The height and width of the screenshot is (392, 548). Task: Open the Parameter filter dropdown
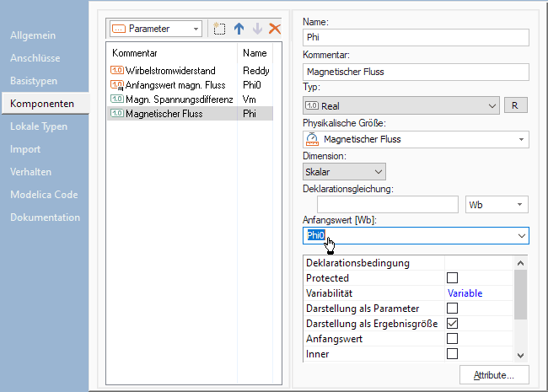click(155, 29)
